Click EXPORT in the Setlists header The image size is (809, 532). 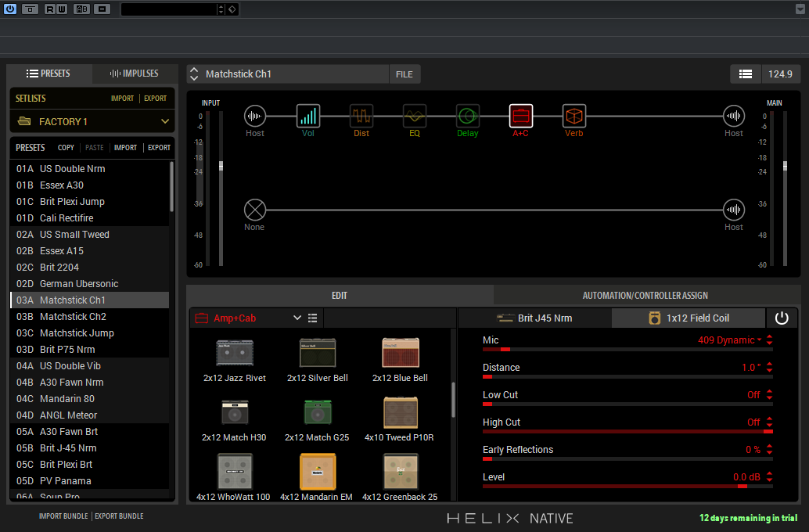155,98
